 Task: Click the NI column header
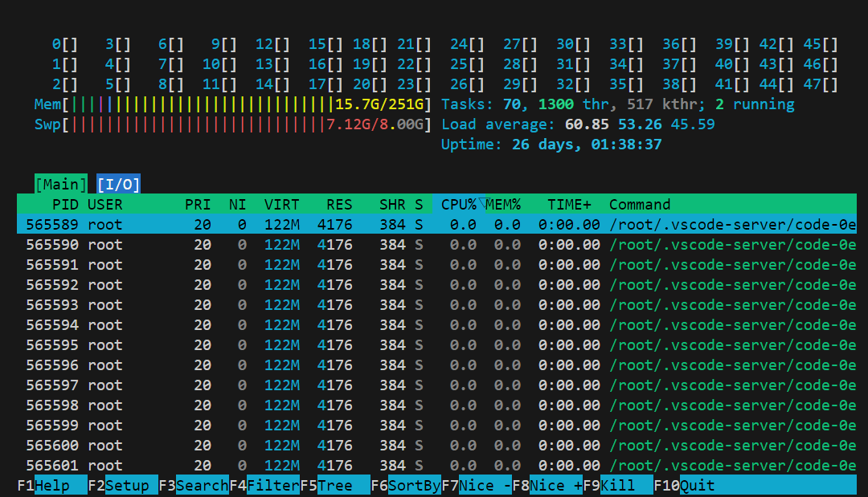237,205
